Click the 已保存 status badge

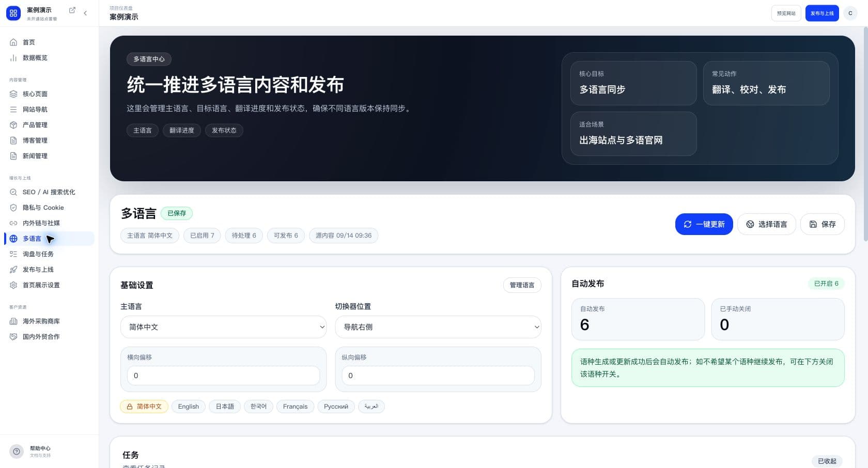(177, 213)
